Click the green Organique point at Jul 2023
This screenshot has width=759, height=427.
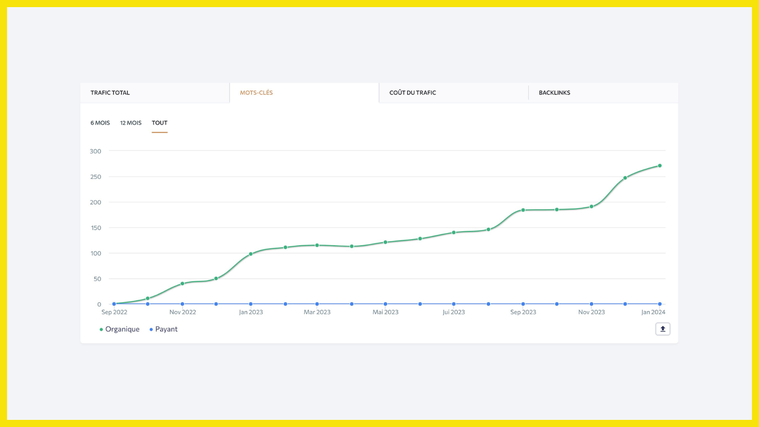coord(454,233)
